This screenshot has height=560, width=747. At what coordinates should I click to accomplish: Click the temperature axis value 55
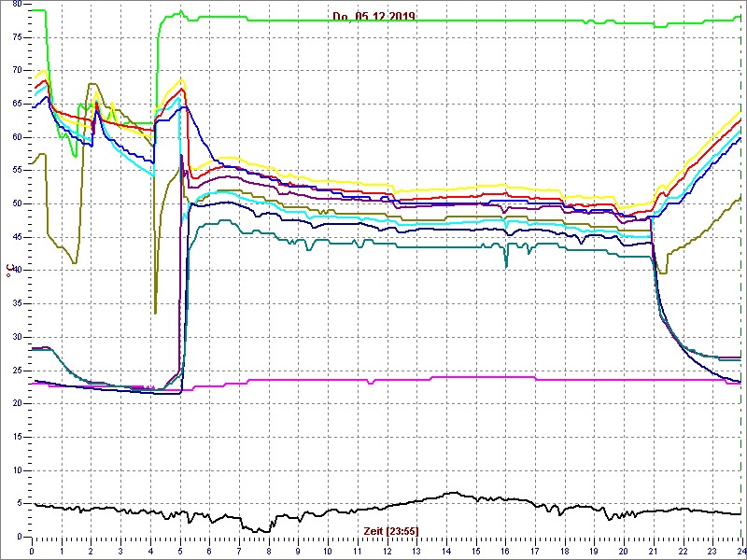tap(18, 171)
